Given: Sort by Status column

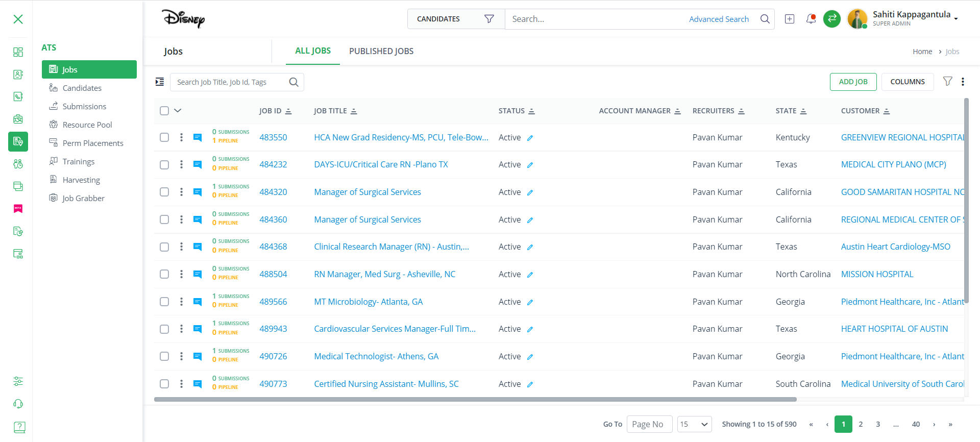Looking at the screenshot, I should pos(531,111).
